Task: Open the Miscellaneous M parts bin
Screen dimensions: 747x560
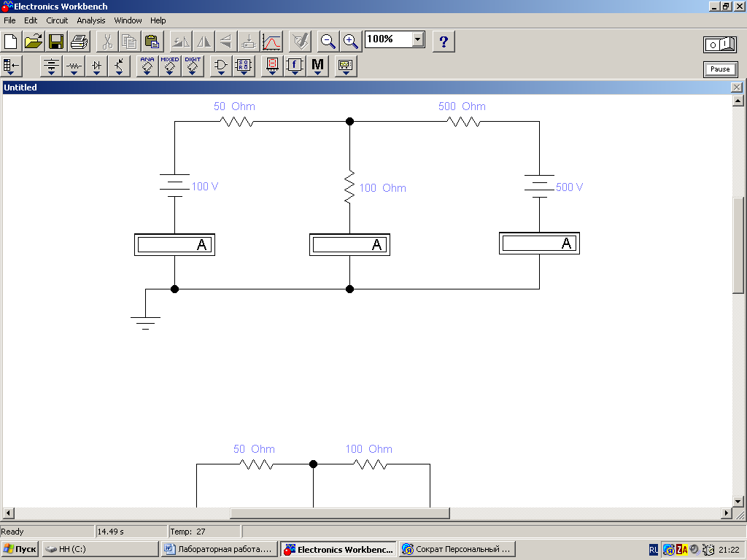Action: pos(318,66)
